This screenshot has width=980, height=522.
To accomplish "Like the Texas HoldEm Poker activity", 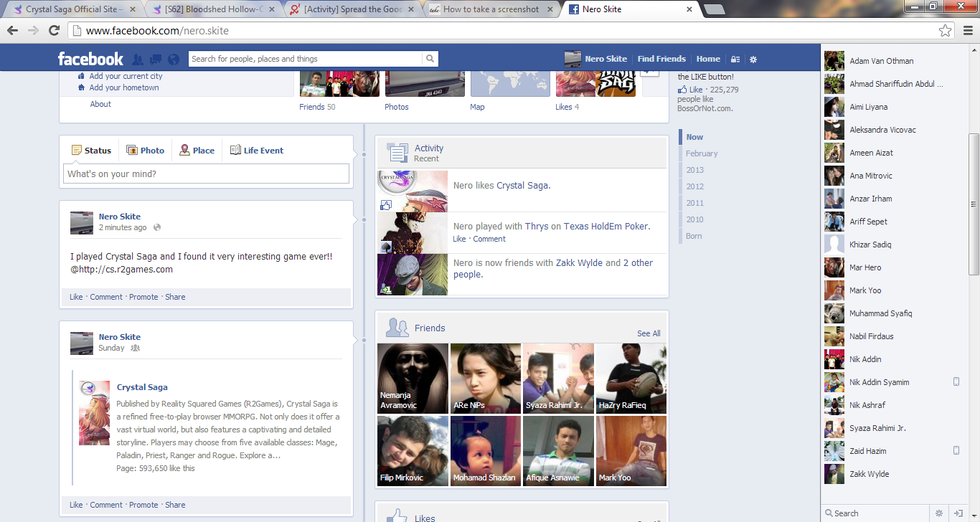I will [459, 239].
